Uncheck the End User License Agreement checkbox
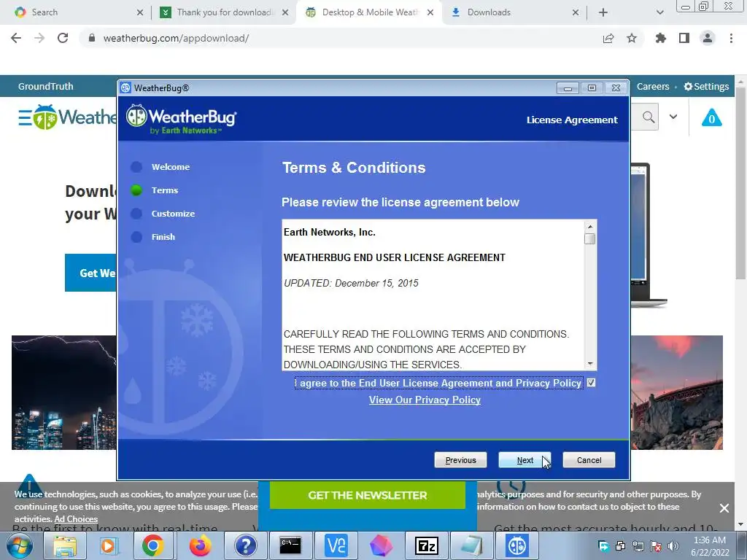The width and height of the screenshot is (747, 560). pyautogui.click(x=591, y=383)
